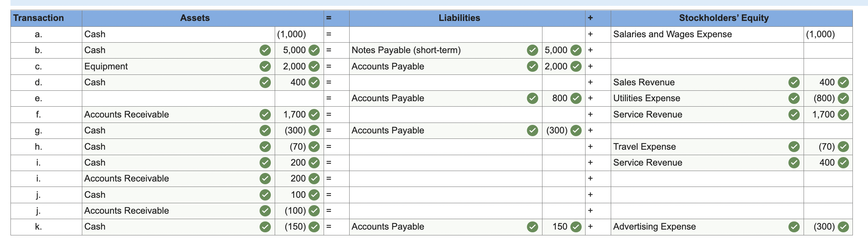Click checkmark next to Equipment account
868x242 pixels.
click(265, 66)
